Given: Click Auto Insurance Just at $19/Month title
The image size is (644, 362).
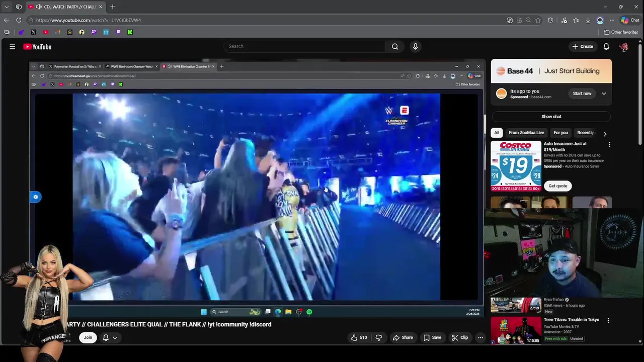Looking at the screenshot, I should [x=566, y=147].
